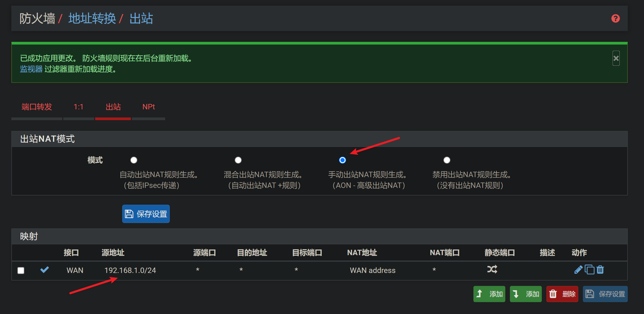Select disable outbound NAT mode
Screen dimensions: 644x314
[447, 160]
